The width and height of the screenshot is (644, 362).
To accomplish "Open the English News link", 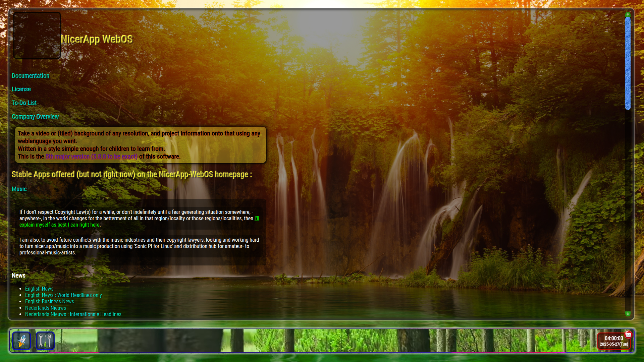I will tap(39, 289).
